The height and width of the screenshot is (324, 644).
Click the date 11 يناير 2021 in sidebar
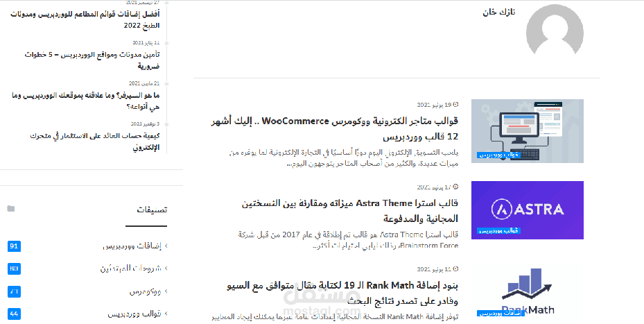146,43
